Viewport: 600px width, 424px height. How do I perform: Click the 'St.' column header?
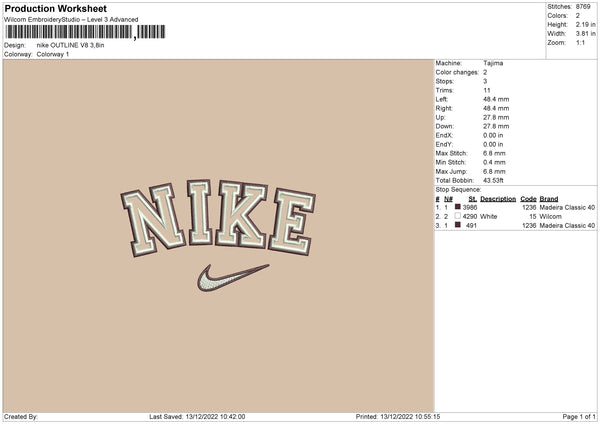coord(473,199)
